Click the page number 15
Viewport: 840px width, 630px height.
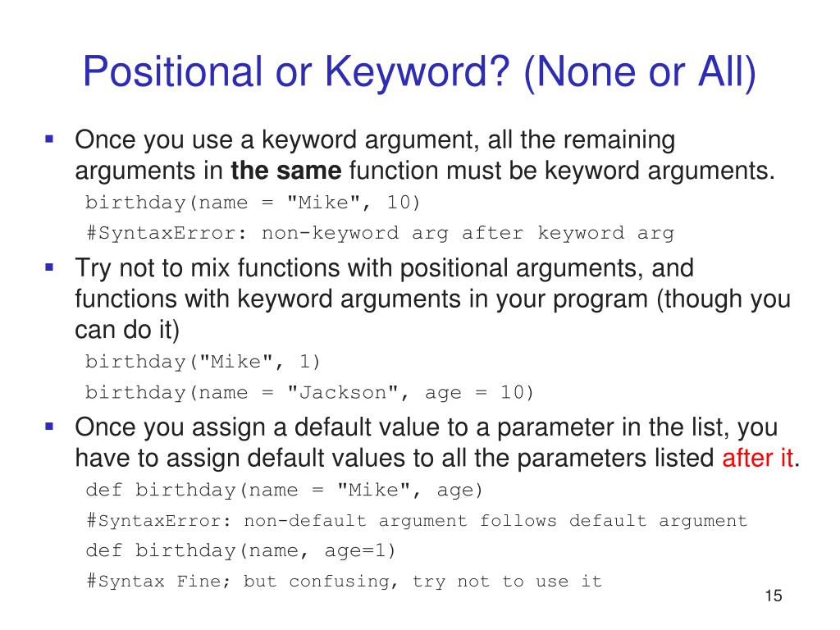pyautogui.click(x=774, y=596)
